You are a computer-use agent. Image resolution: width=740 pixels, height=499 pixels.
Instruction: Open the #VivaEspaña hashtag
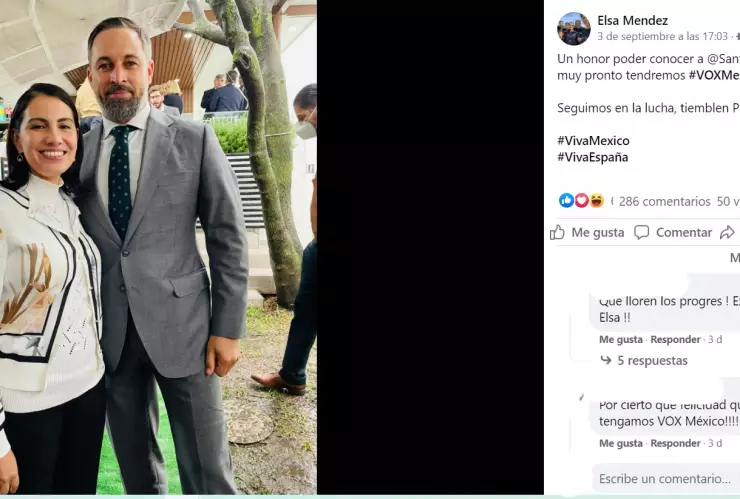point(592,157)
